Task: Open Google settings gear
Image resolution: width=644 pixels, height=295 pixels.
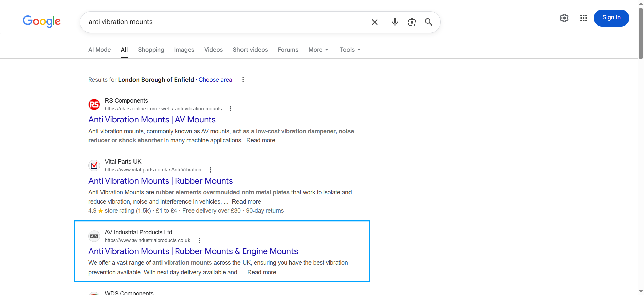Action: [564, 18]
